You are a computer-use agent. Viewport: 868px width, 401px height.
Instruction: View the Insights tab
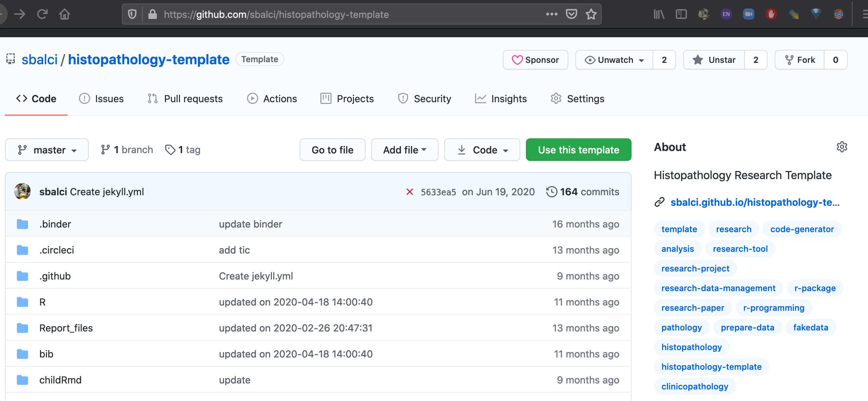(501, 99)
